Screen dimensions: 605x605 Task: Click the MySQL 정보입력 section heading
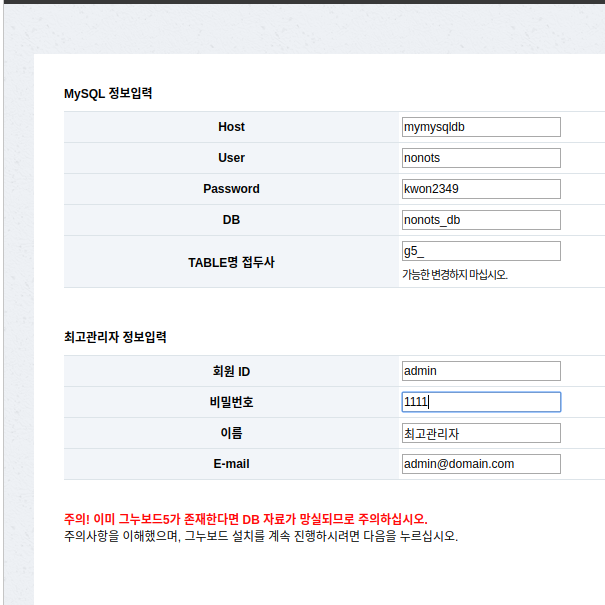pyautogui.click(x=108, y=94)
